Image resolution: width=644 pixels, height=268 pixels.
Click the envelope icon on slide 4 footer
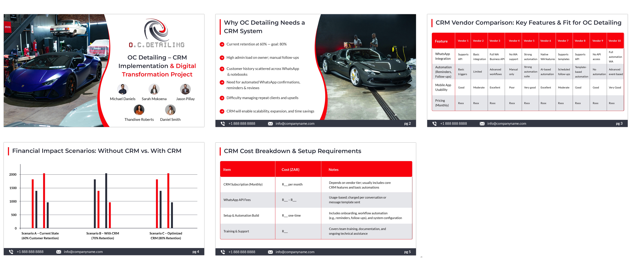[x=58, y=252]
